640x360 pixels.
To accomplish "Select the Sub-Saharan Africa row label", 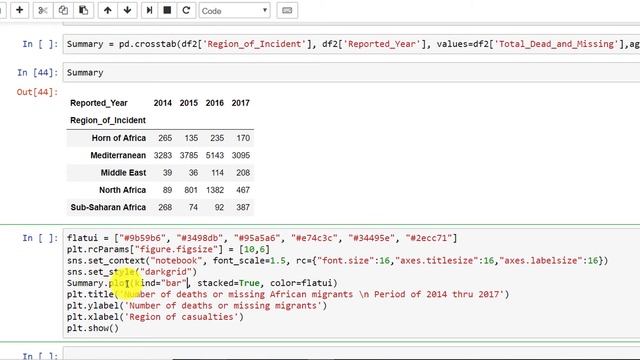I will [x=108, y=207].
